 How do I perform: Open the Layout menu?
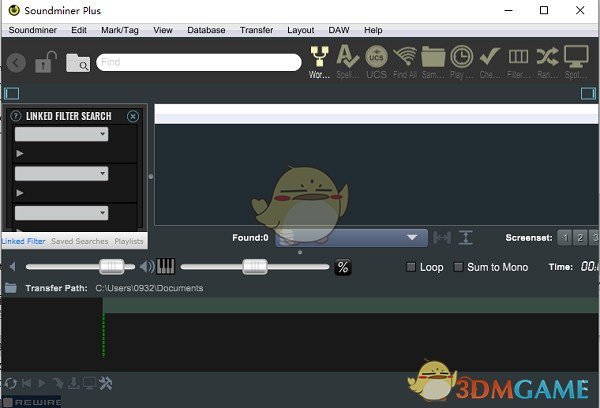click(x=300, y=30)
